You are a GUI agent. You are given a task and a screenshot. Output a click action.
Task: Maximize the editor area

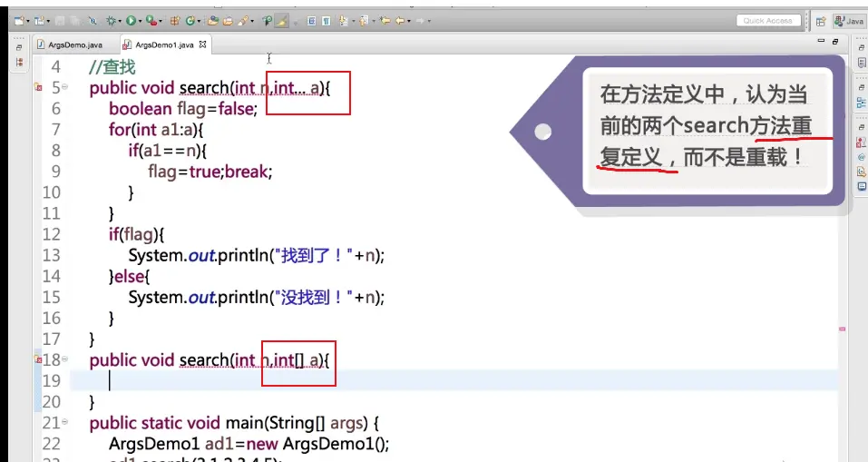tap(835, 41)
